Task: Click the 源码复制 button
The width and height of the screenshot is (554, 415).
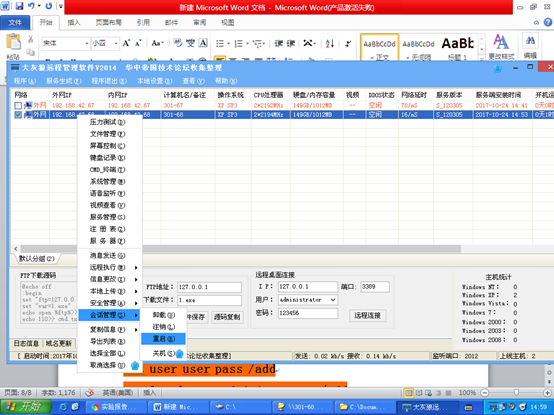Action: [227, 317]
